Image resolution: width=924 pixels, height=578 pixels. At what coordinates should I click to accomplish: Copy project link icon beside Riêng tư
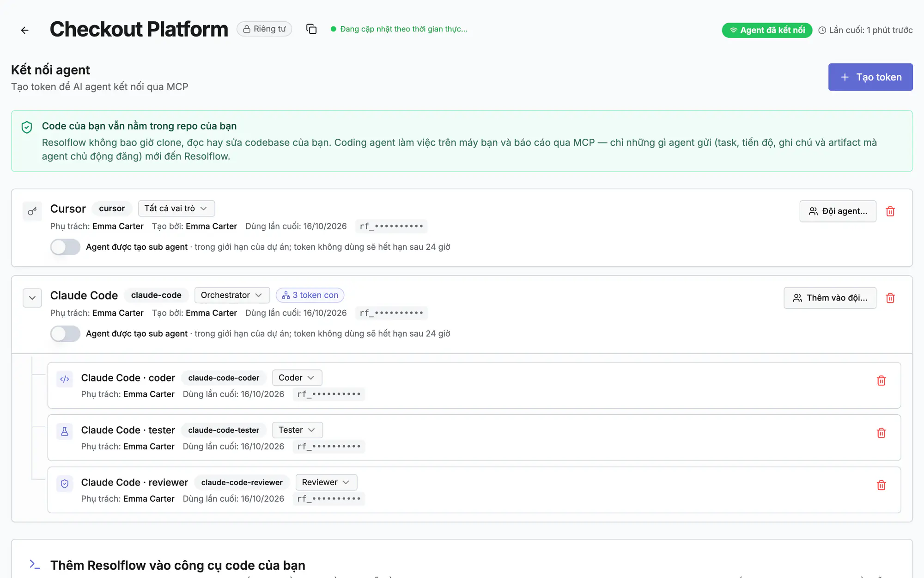pos(311,29)
